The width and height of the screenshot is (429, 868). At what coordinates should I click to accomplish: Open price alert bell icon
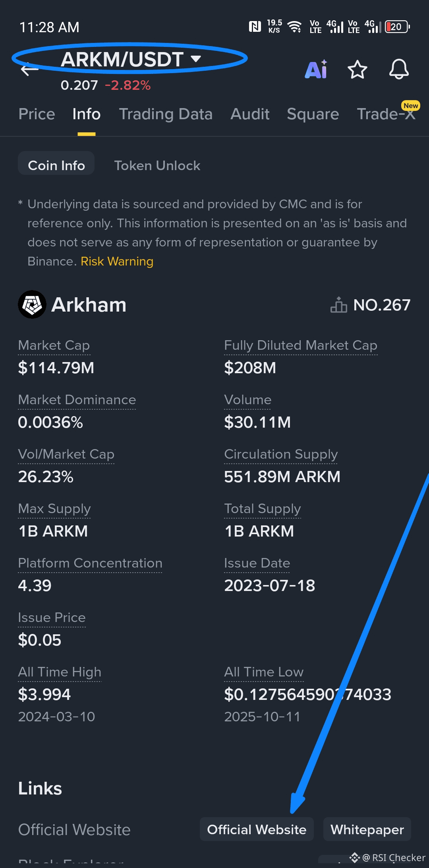pos(398,70)
